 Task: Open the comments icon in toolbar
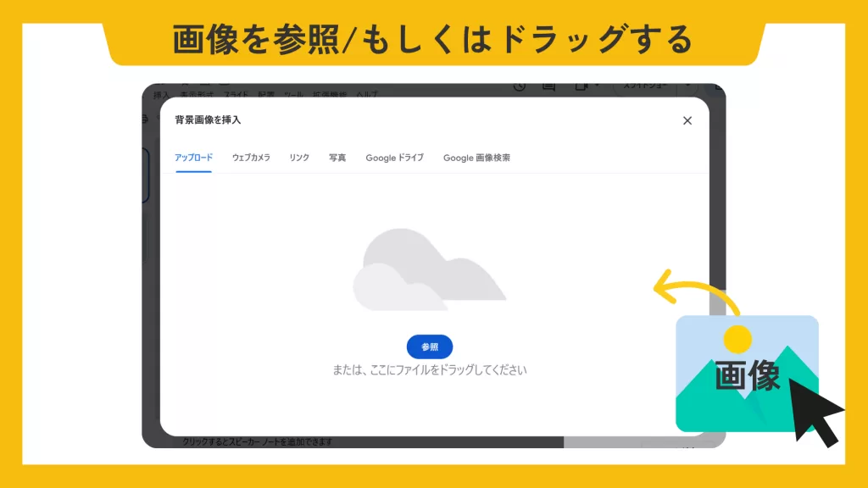pyautogui.click(x=548, y=86)
